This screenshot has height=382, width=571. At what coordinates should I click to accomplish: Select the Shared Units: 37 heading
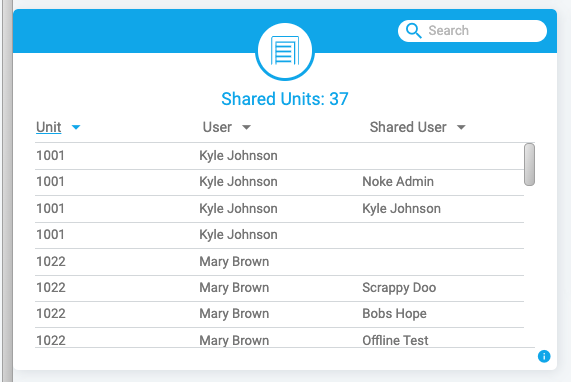pyautogui.click(x=285, y=99)
